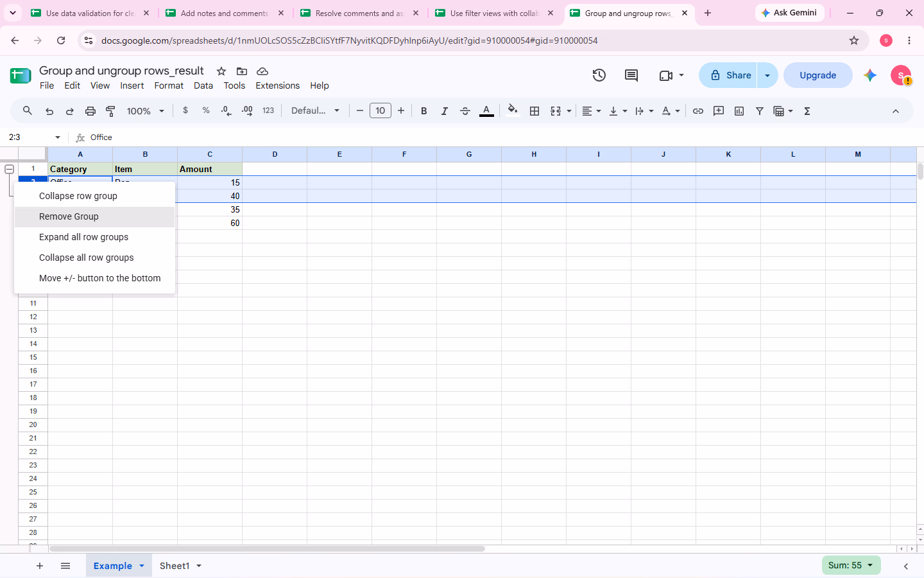The image size is (924, 578).
Task: Open the Data menu
Action: tap(203, 85)
